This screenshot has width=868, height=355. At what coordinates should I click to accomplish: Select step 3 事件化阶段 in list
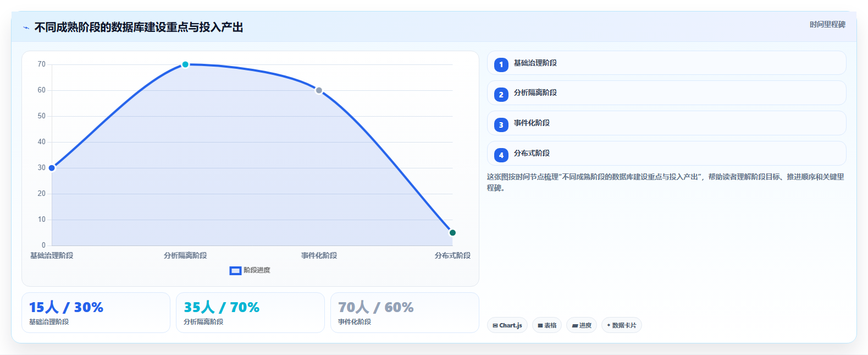(666, 123)
